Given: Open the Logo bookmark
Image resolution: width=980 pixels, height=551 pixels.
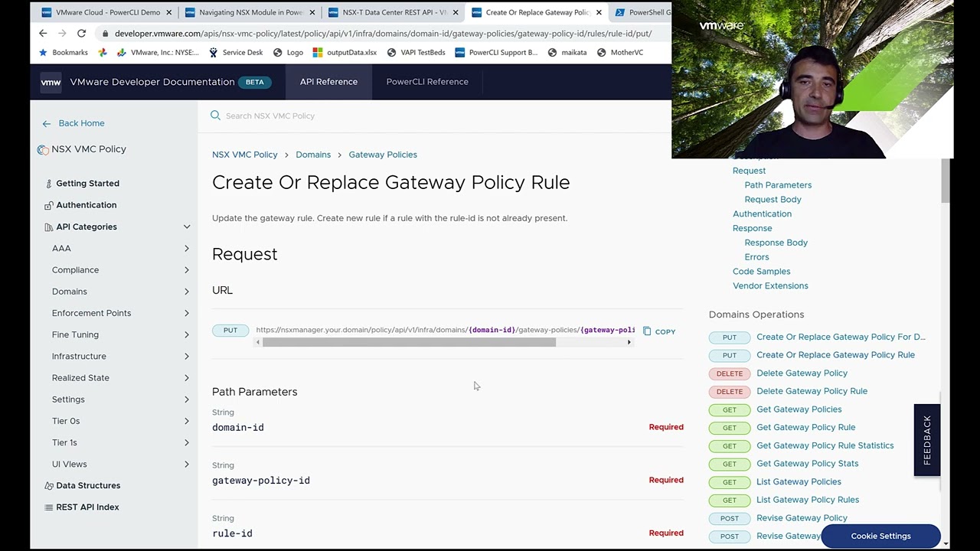Looking at the screenshot, I should tap(288, 52).
